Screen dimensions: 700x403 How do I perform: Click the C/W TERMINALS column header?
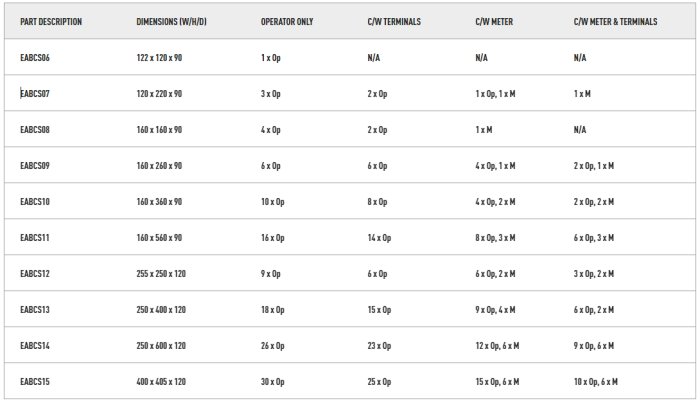pos(393,21)
